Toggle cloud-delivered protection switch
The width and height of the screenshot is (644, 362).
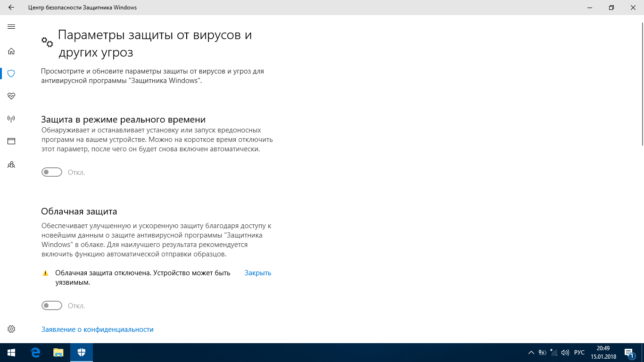[x=52, y=306]
